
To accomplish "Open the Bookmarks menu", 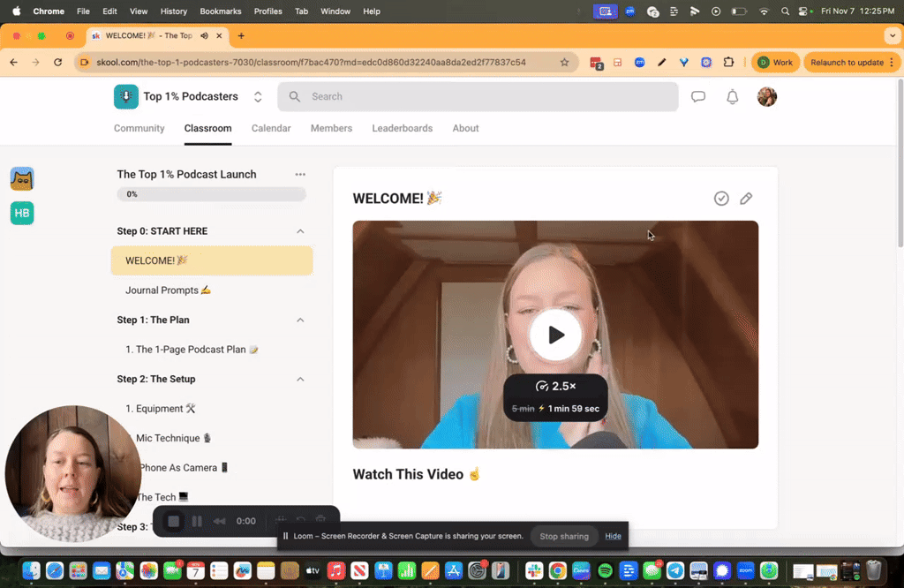I will coord(220,11).
